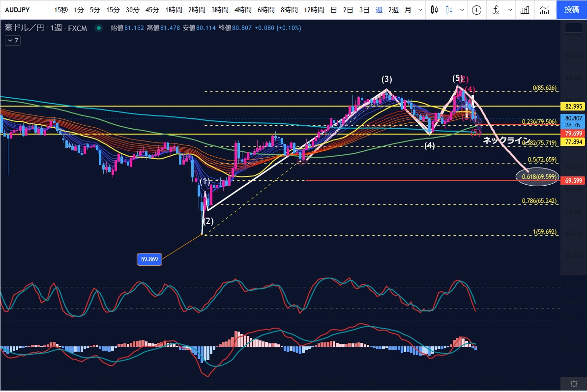Switch to the 4時間 timeframe
Screen dimensions: 587x392
[242, 10]
